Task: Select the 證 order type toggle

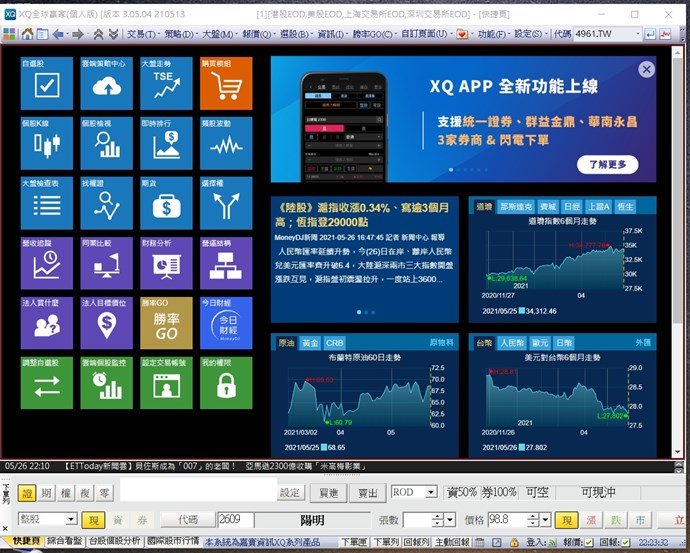Action: [x=27, y=493]
